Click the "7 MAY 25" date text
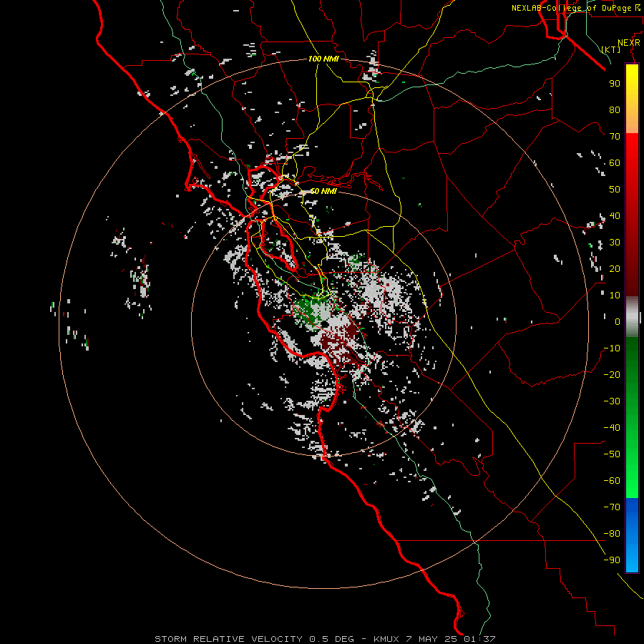The image size is (644, 644). [431, 639]
